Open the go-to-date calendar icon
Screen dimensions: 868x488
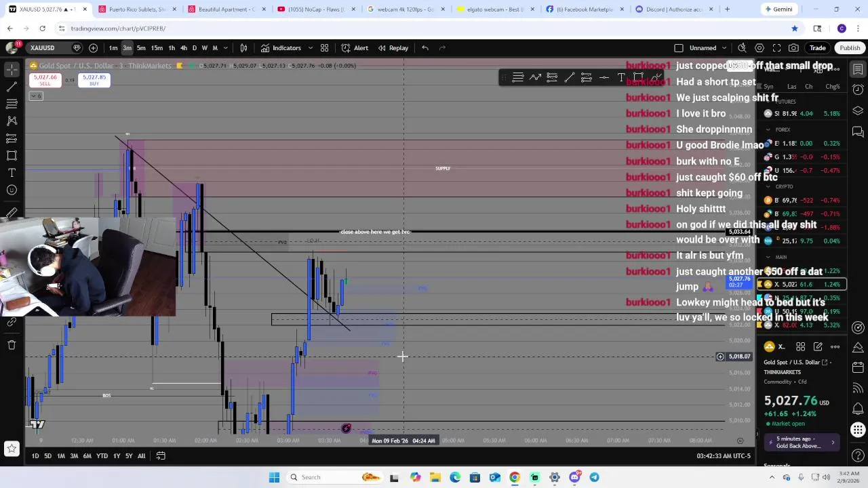(x=161, y=455)
